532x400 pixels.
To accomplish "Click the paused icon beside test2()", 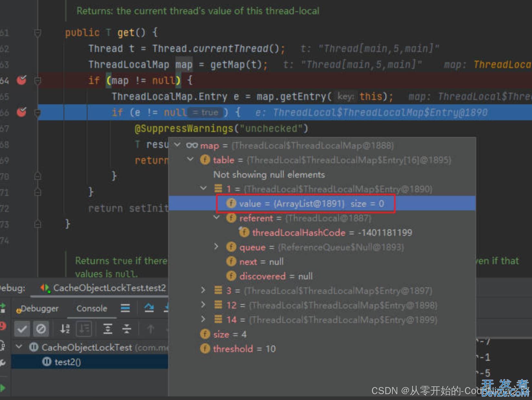I will click(47, 362).
